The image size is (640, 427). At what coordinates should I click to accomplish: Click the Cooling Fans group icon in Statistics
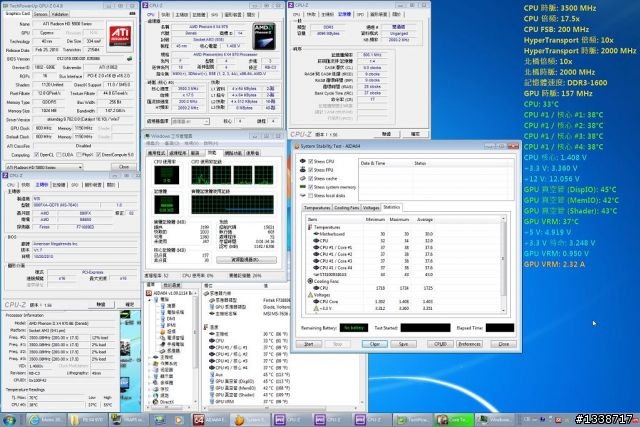click(x=310, y=281)
